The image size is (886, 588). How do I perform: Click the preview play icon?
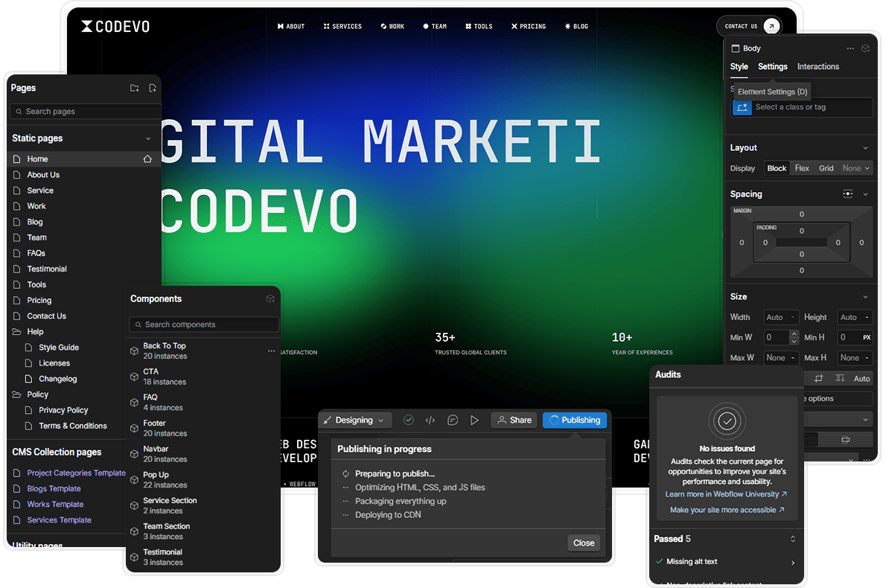[475, 421]
